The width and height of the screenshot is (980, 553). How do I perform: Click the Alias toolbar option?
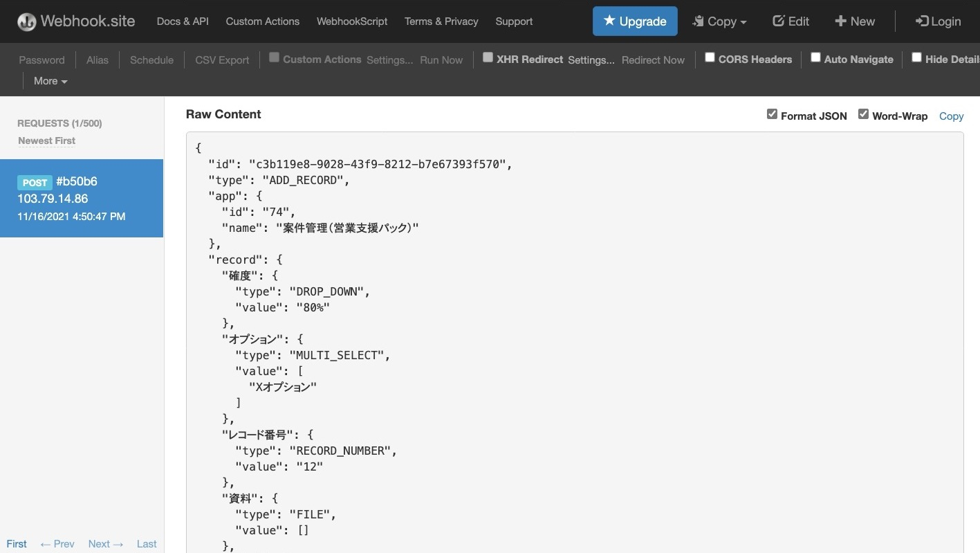(98, 60)
